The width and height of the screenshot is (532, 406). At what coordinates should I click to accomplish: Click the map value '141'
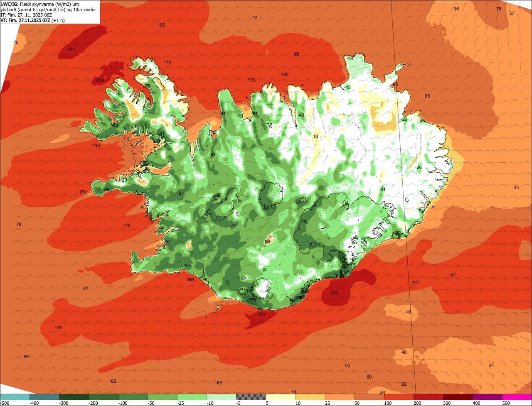(x=452, y=275)
